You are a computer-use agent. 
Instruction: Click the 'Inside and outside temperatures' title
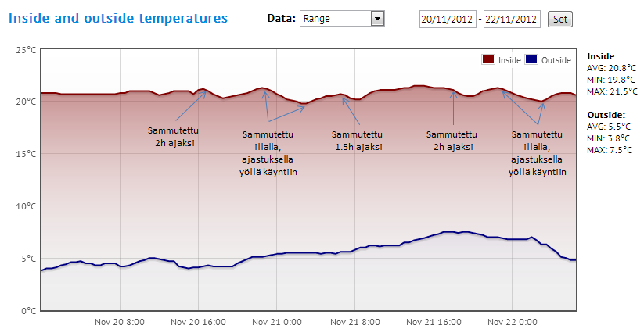tap(118, 17)
